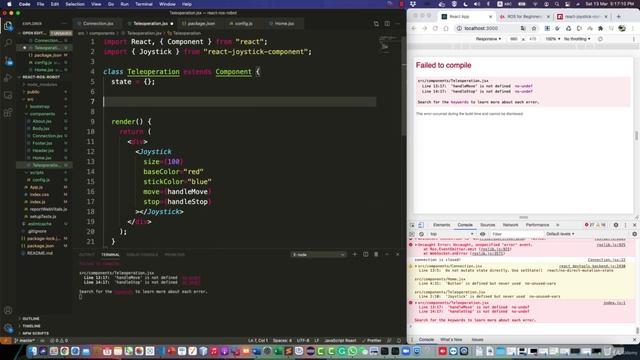Open the index.js source link in console
This screenshot has height=360, width=640.
click(614, 303)
